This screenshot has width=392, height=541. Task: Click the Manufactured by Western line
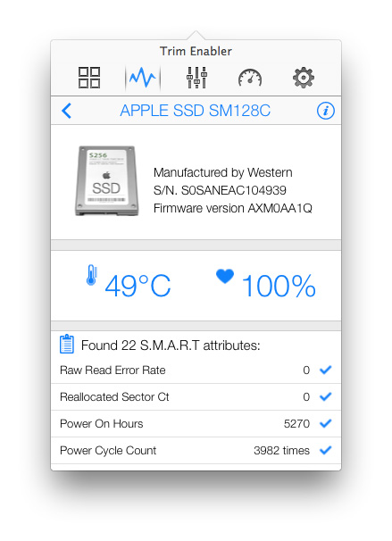pos(223,172)
